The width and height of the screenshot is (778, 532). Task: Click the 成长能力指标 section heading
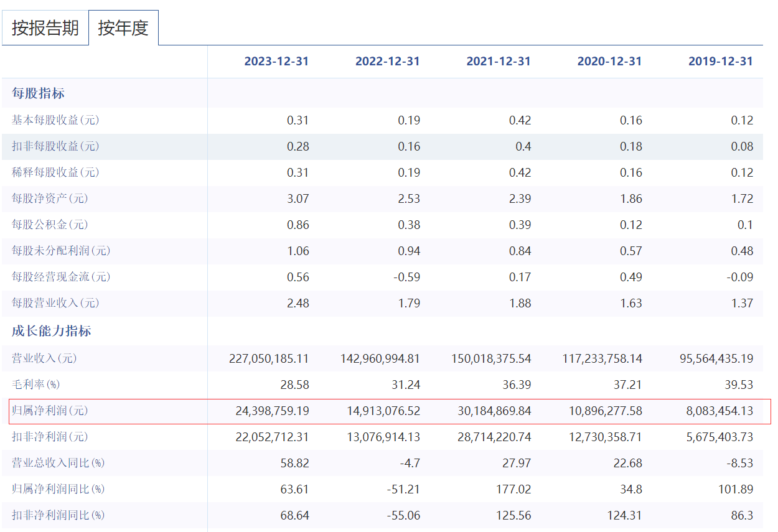52,331
